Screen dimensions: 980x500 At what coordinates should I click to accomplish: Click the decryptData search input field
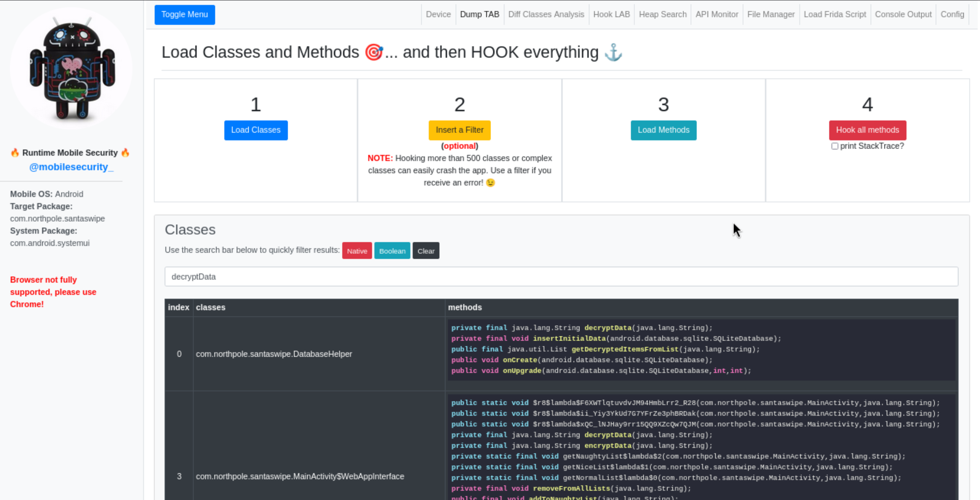point(561,277)
